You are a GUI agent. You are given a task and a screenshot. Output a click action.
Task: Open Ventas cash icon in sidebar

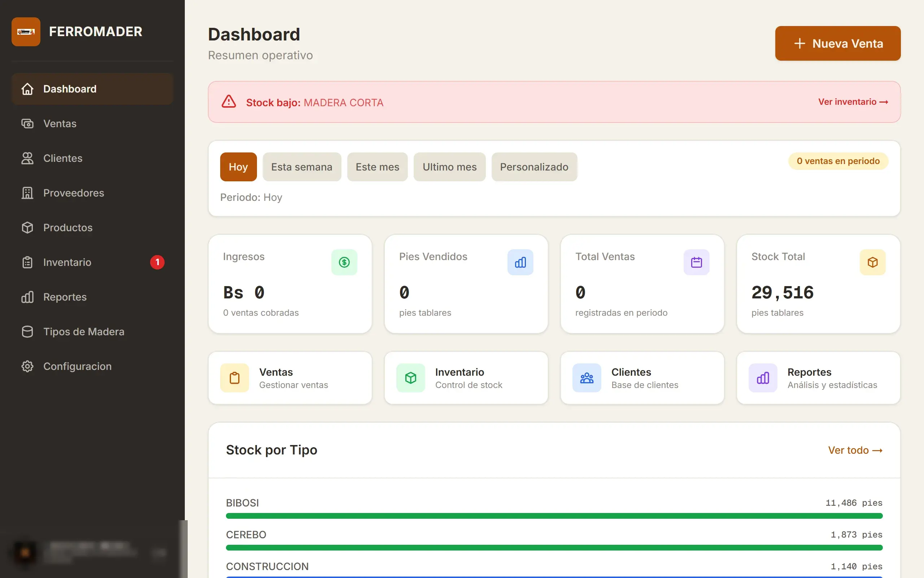[27, 124]
